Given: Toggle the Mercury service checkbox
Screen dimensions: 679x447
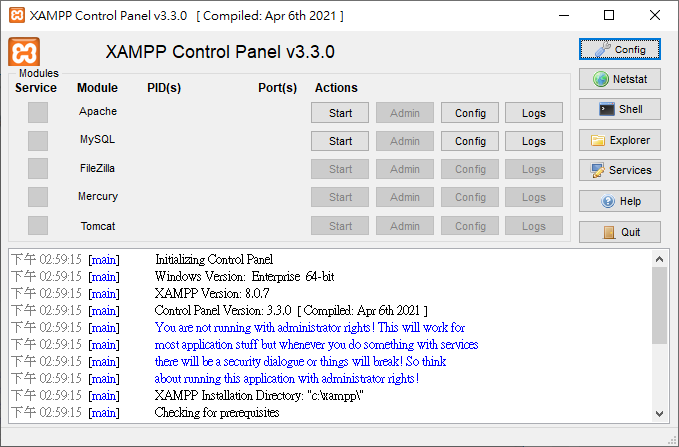Looking at the screenshot, I should click(38, 197).
